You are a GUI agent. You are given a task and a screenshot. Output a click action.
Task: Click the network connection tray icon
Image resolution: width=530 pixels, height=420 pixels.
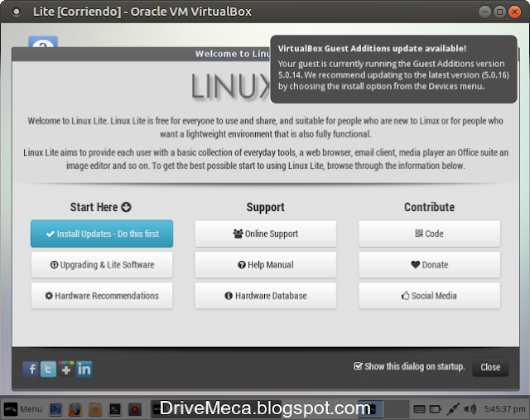tap(453, 409)
